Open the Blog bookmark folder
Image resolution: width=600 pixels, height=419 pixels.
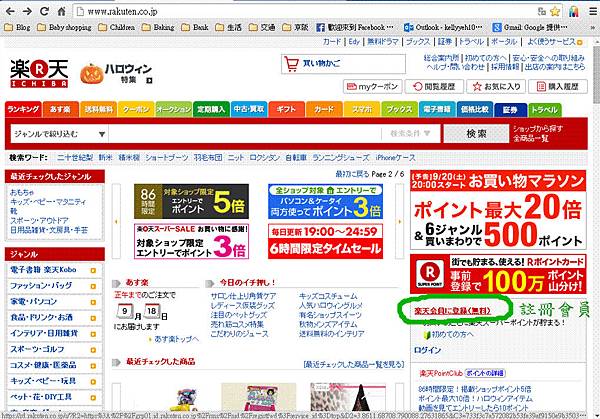17,27
